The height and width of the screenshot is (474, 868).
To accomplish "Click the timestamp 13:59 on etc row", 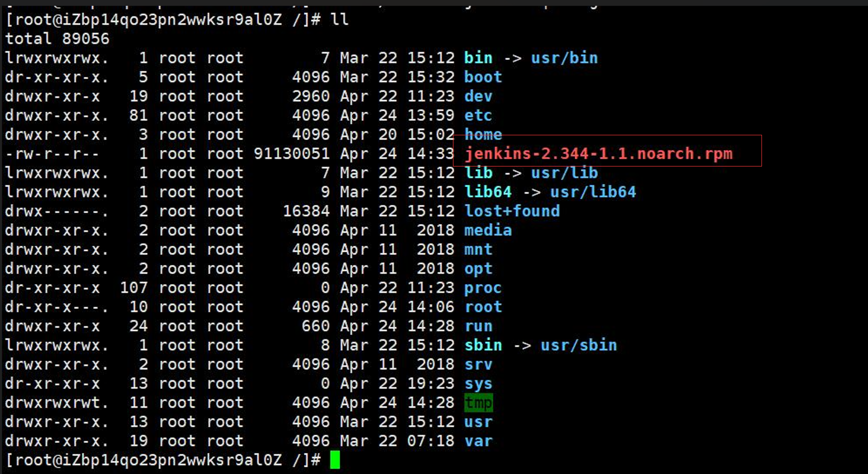I will point(431,116).
